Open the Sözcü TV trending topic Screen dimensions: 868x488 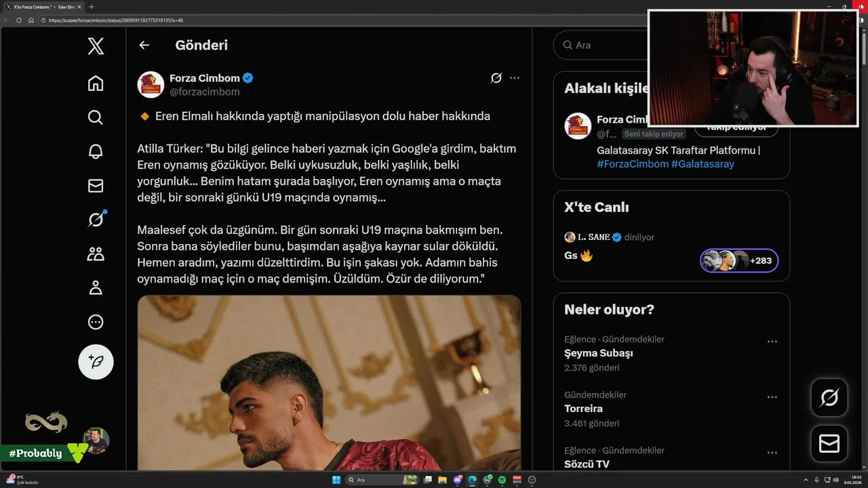(x=587, y=464)
